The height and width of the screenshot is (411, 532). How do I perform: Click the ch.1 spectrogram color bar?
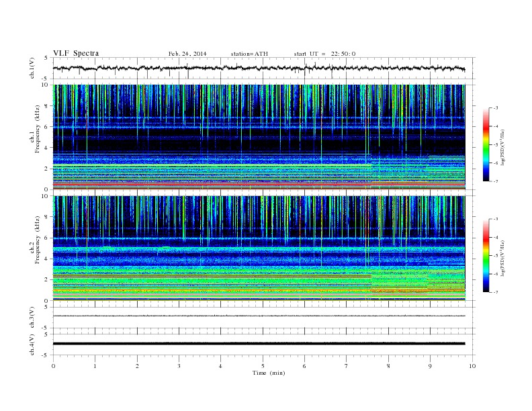(x=486, y=144)
